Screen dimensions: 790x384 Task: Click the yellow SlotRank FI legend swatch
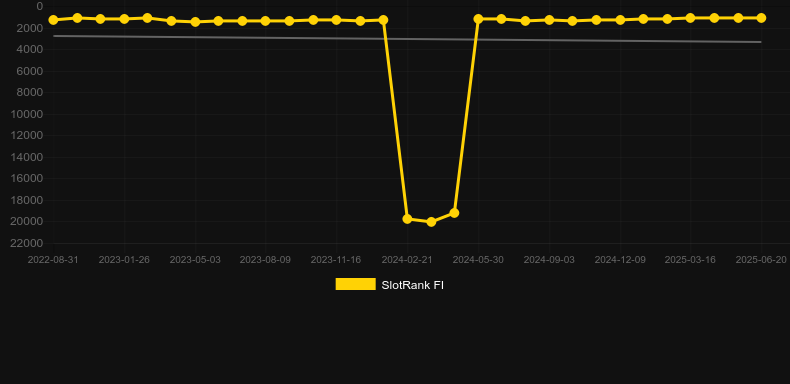[x=356, y=284]
